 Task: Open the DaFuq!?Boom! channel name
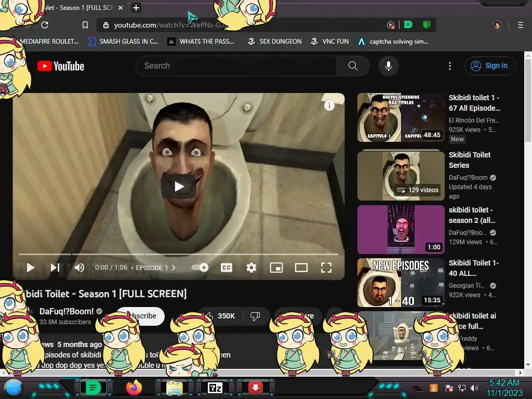tap(66, 312)
